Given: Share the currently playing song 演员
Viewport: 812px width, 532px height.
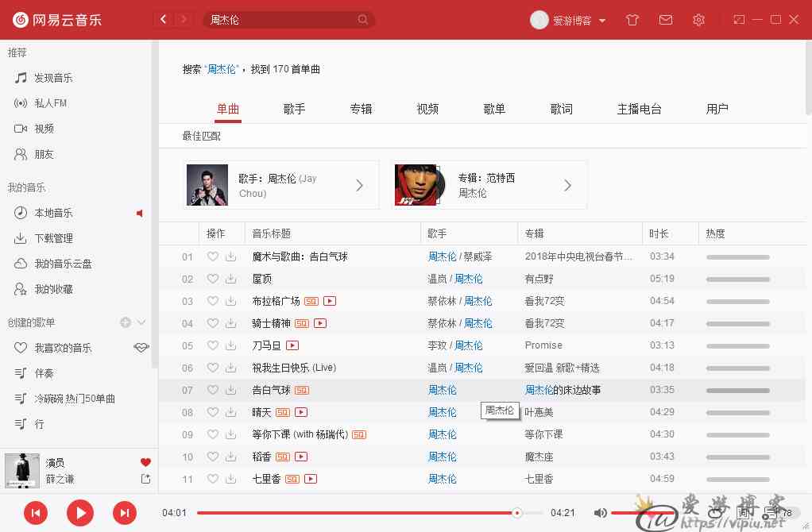Looking at the screenshot, I should (x=145, y=479).
